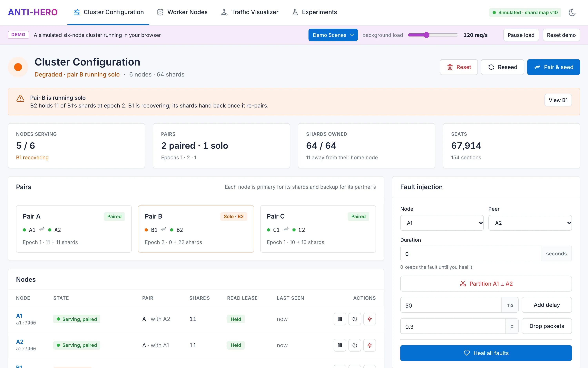Power off node A1

[355, 319]
